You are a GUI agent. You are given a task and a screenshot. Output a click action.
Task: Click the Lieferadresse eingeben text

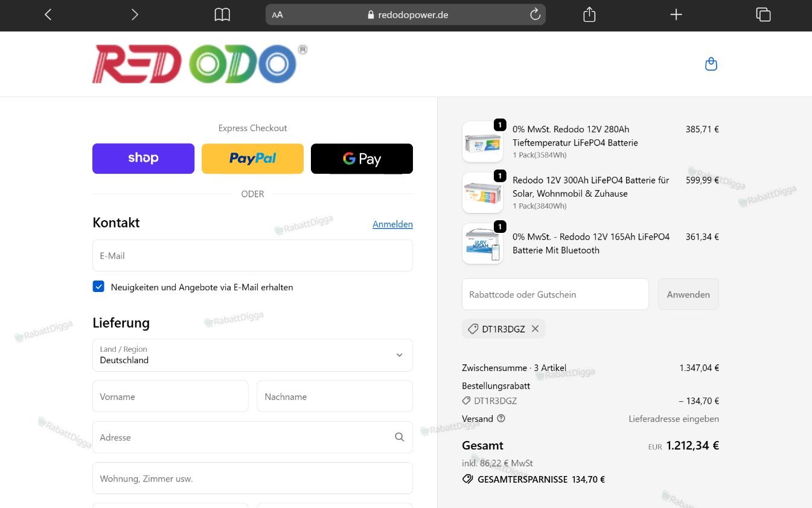pyautogui.click(x=674, y=419)
